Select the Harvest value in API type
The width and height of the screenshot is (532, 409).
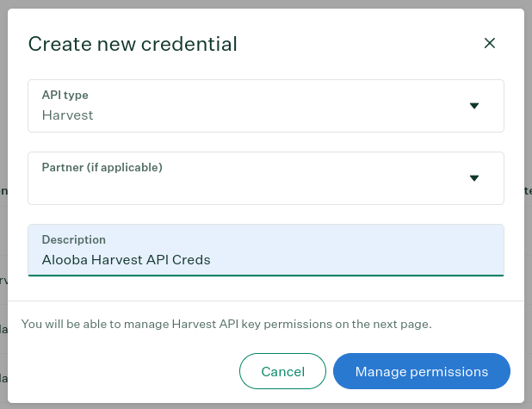[x=67, y=115]
